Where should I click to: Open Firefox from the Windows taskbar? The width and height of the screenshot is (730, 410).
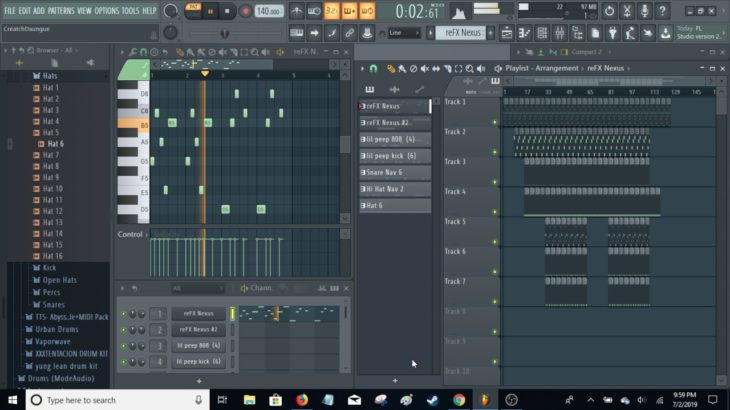click(302, 400)
